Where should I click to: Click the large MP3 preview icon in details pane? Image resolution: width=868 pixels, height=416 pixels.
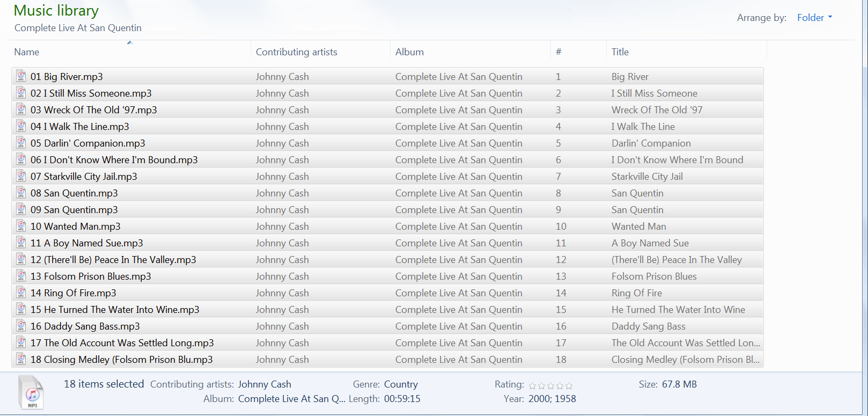pyautogui.click(x=31, y=392)
